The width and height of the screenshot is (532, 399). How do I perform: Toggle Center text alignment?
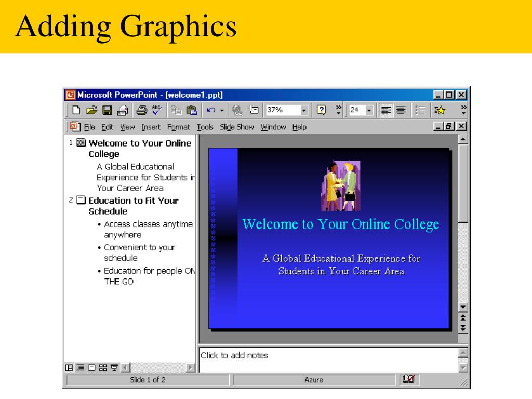pyautogui.click(x=401, y=110)
